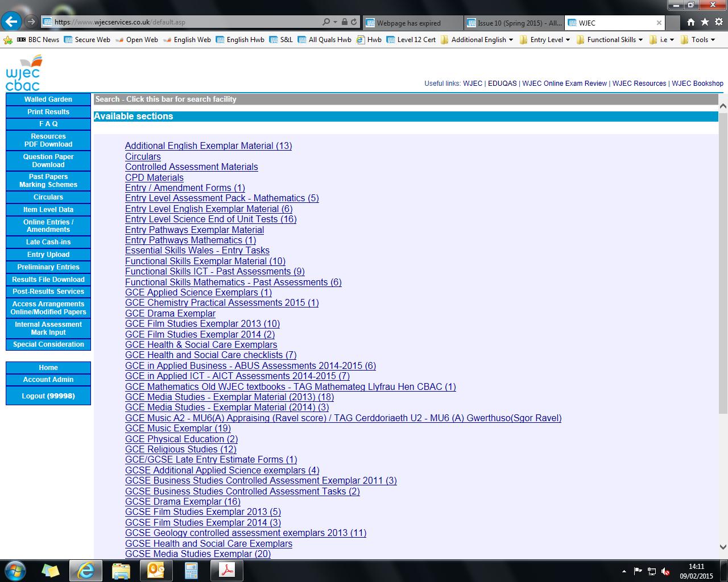Close the WJEC browser tab

click(x=659, y=23)
